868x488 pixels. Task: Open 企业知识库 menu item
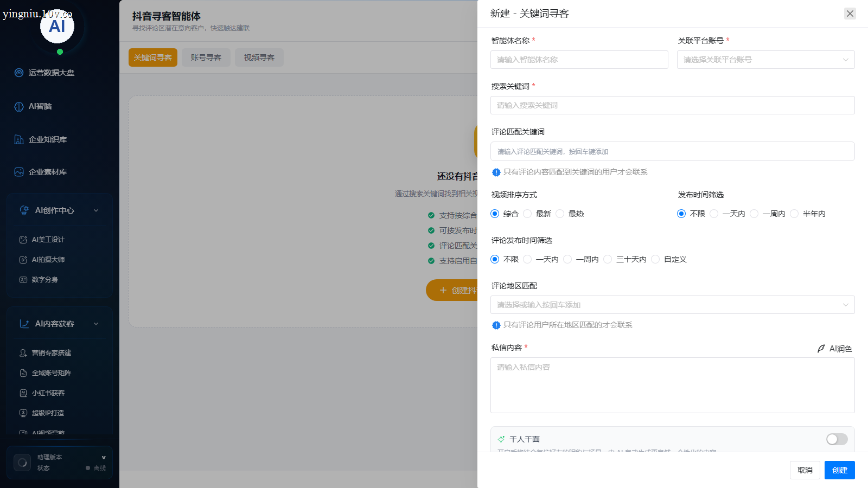[48, 139]
